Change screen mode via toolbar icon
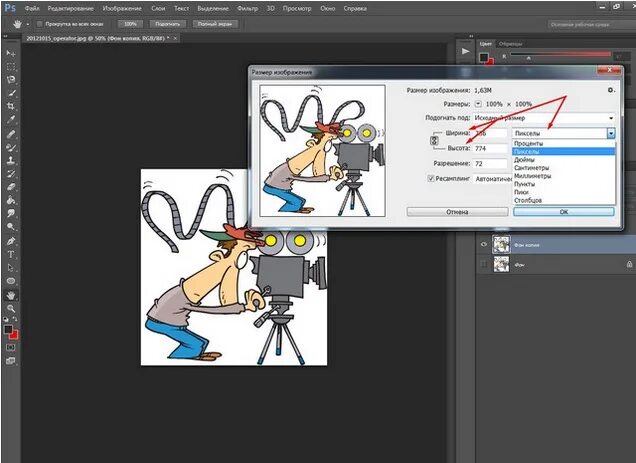Viewport: 636px width, 463px height. (11, 361)
